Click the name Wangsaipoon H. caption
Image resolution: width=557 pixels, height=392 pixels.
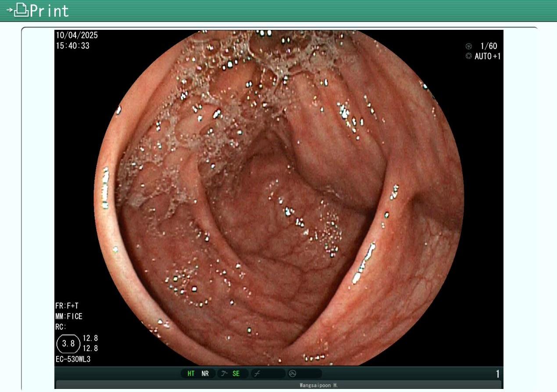click(x=319, y=385)
